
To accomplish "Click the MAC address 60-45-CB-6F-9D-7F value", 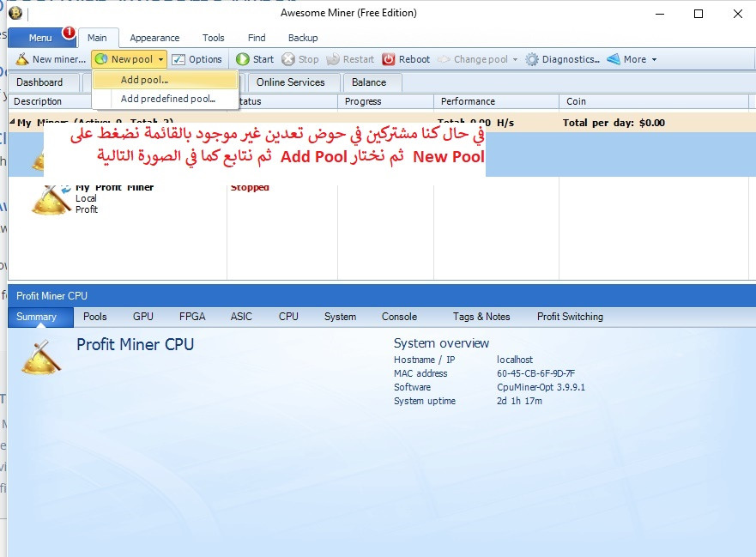I will 535,373.
